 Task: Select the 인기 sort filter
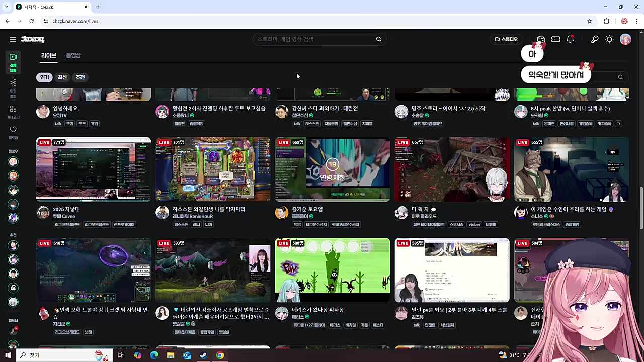point(45,77)
